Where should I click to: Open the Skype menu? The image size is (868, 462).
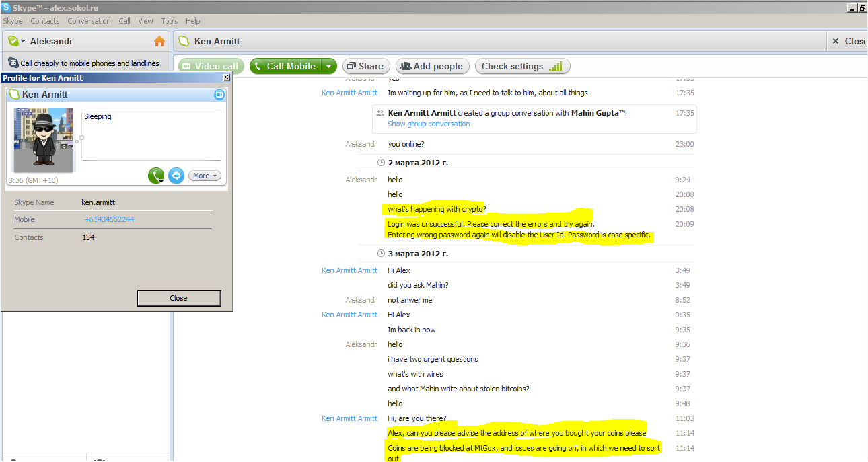(13, 21)
